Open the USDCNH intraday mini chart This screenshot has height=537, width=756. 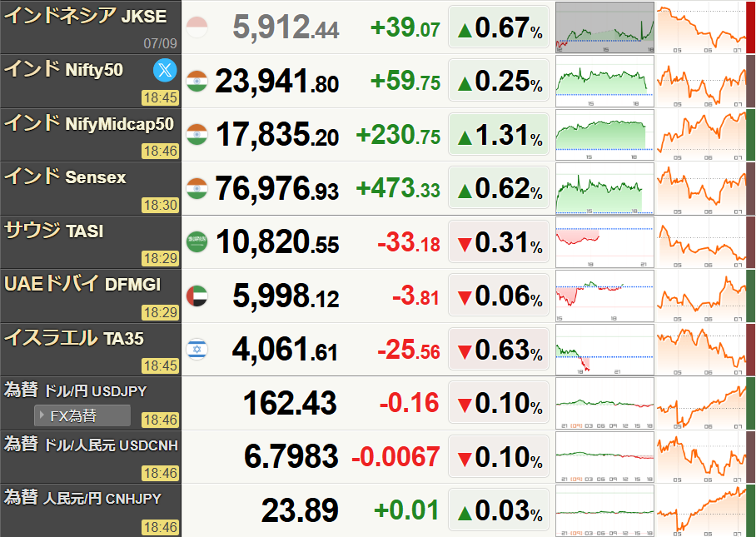[604, 457]
